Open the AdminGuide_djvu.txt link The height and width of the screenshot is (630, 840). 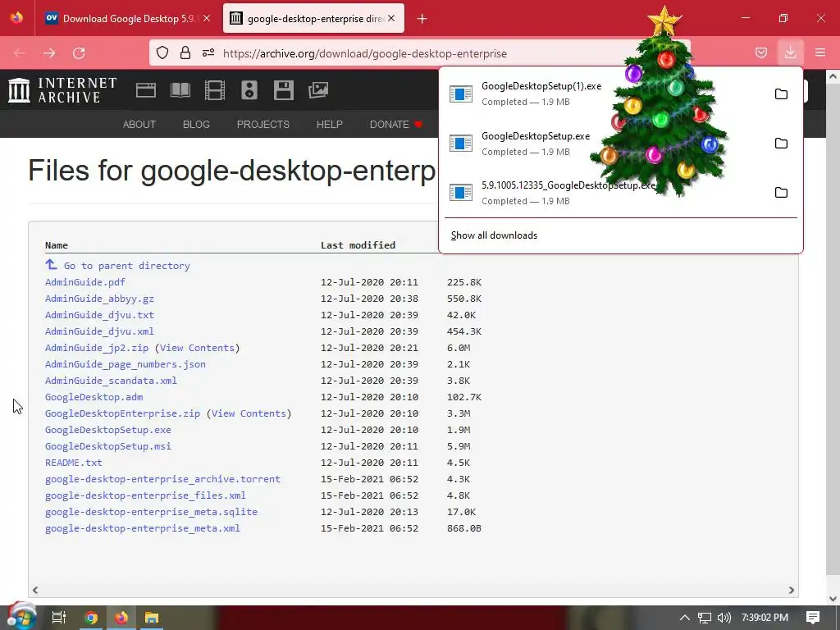tap(99, 315)
